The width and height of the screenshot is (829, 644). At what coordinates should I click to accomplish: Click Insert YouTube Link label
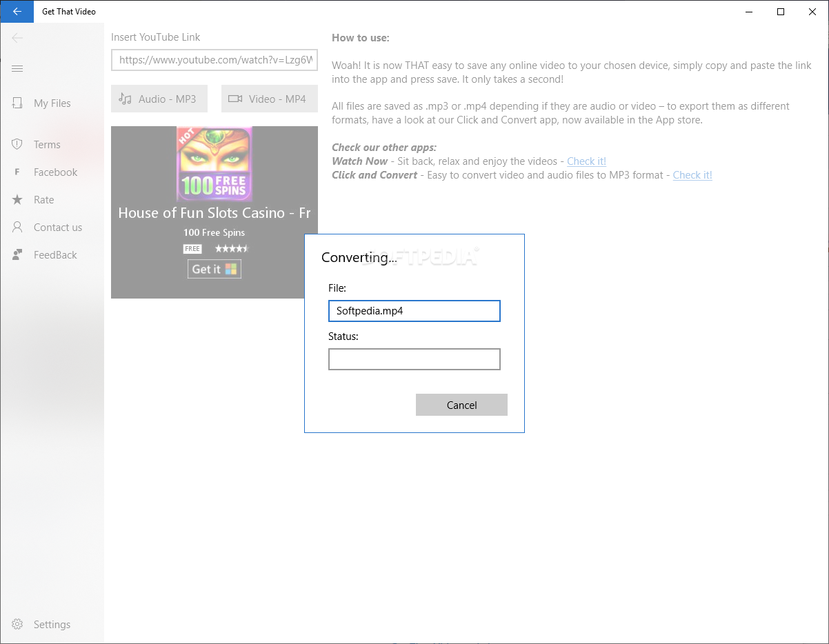click(x=156, y=37)
